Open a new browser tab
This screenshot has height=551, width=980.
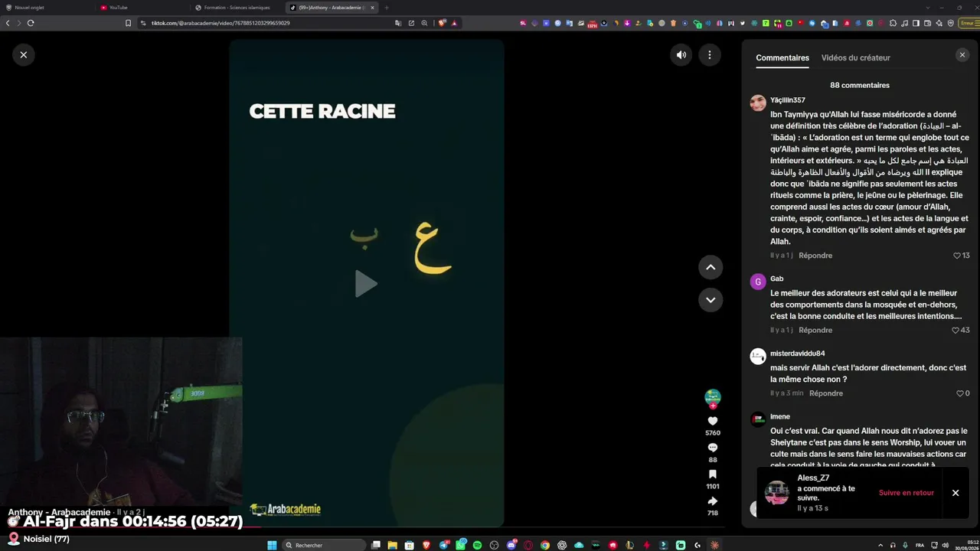click(x=387, y=8)
